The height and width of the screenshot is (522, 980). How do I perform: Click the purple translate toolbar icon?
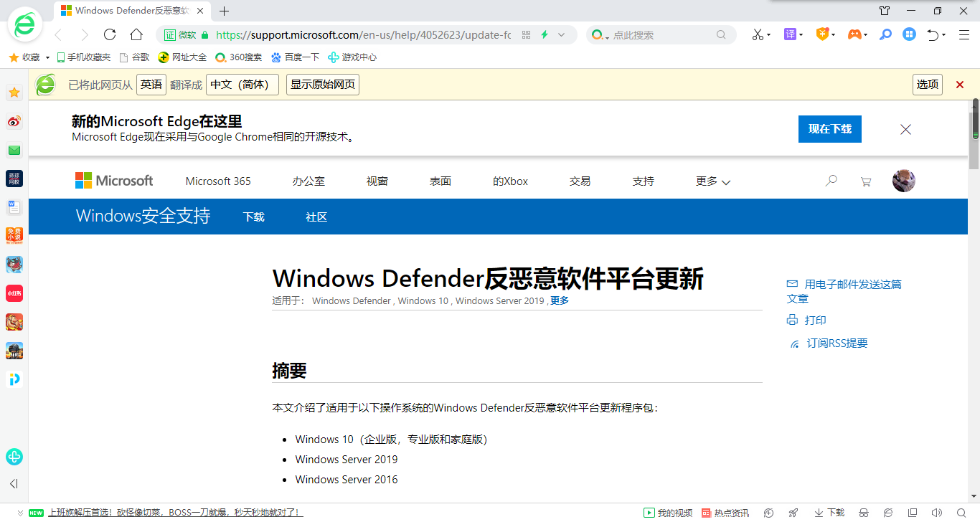(790, 34)
